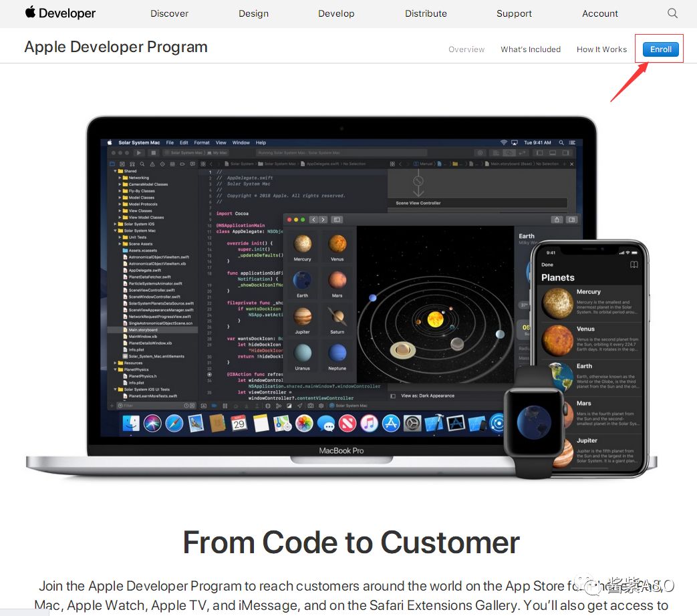Click Finder icon in MacBook dock
The height and width of the screenshot is (616, 697).
(131, 423)
